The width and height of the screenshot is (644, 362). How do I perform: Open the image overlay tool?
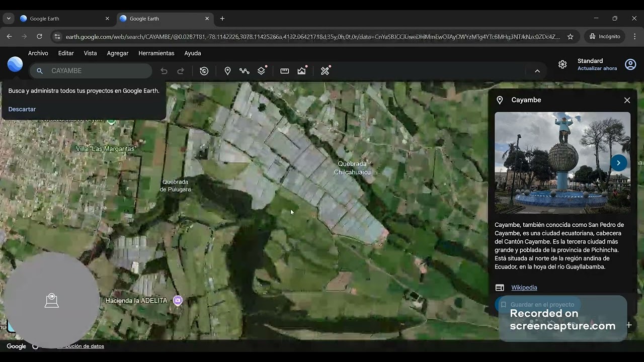[302, 71]
